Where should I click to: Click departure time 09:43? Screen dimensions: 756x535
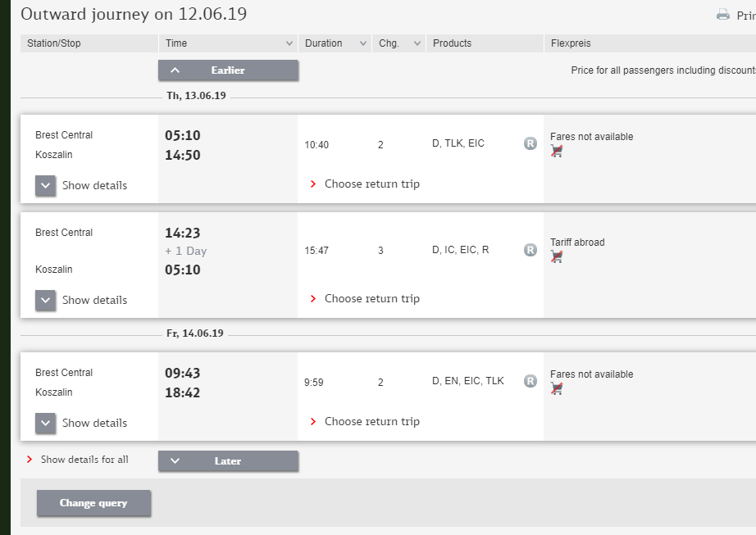click(x=183, y=374)
